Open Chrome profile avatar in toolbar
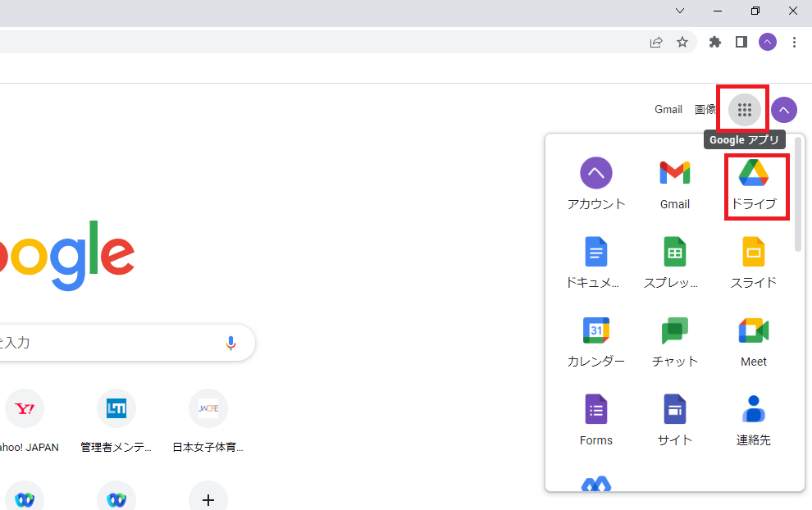The image size is (812, 510). (768, 42)
